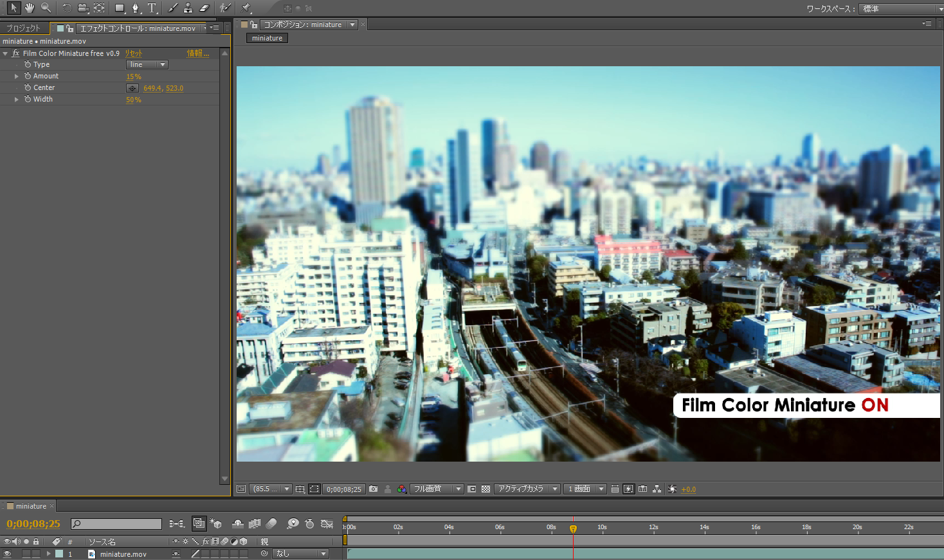This screenshot has height=560, width=944.
Task: Click the Auto-keyframe stopwatch icon in timeline
Action: tap(309, 524)
